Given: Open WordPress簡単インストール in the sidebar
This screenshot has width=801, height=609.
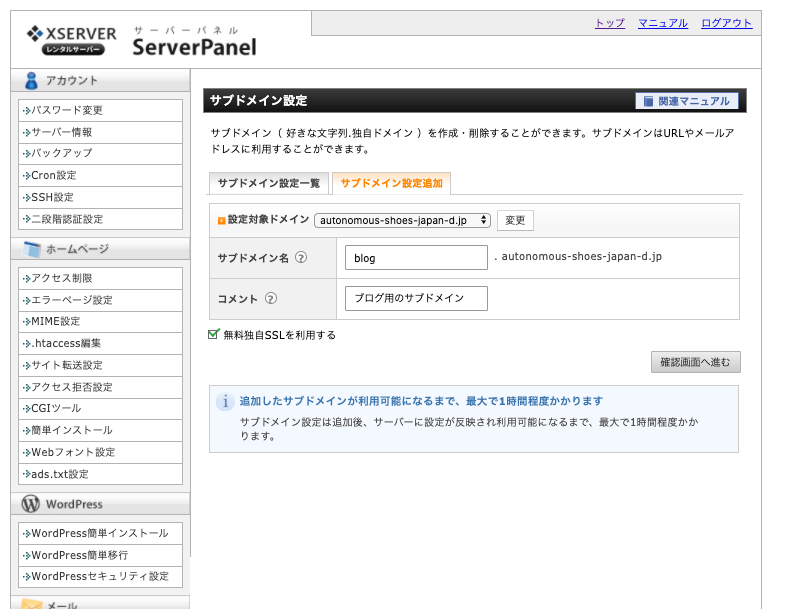Looking at the screenshot, I should coord(100,533).
